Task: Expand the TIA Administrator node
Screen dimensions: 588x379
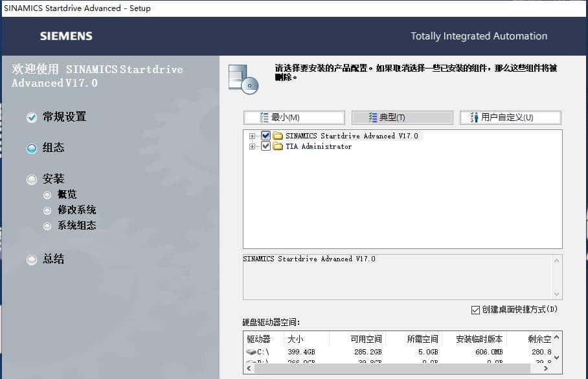Action: [253, 146]
